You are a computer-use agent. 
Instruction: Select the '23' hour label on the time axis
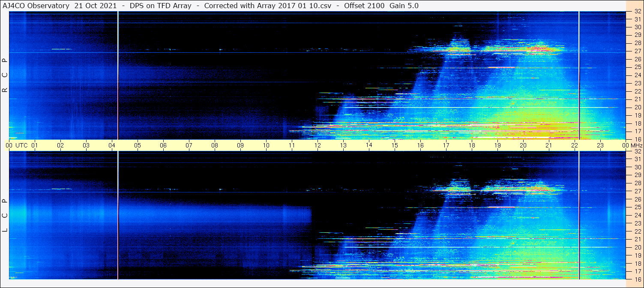click(x=600, y=145)
